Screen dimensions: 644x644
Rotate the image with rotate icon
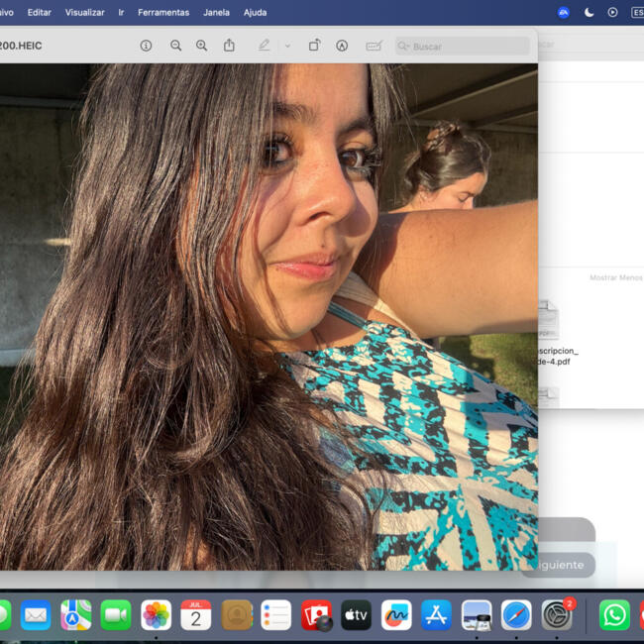click(x=315, y=46)
